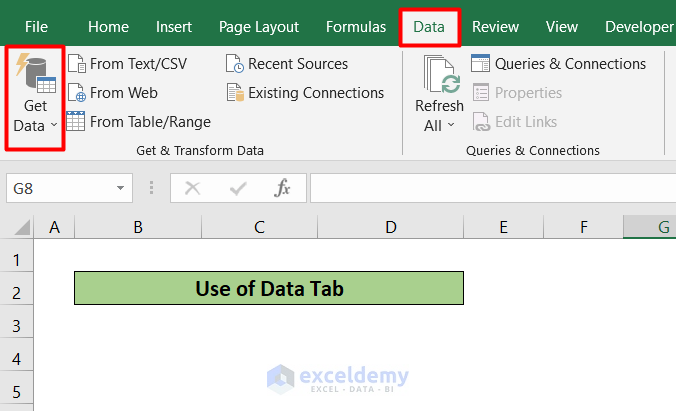The width and height of the screenshot is (676, 411).
Task: Click the Insert Function fx icon
Action: click(283, 188)
